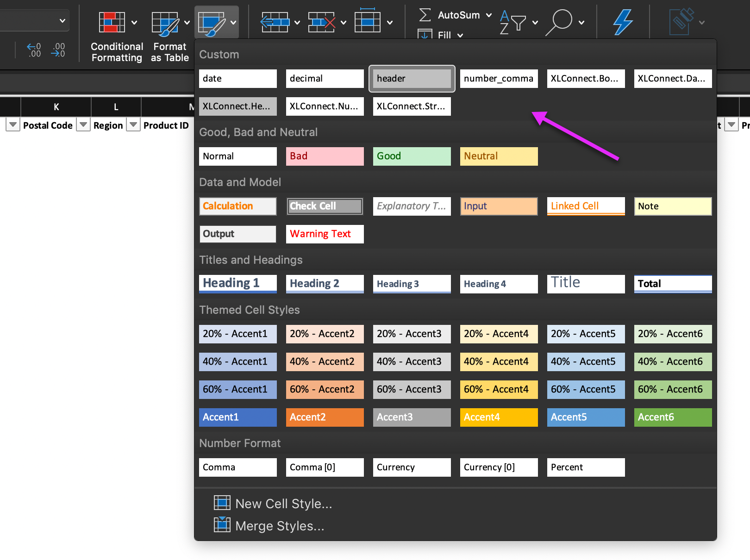Screen dimensions: 750x560
Task: Open Format cells dropdown arrow
Action: click(x=390, y=22)
